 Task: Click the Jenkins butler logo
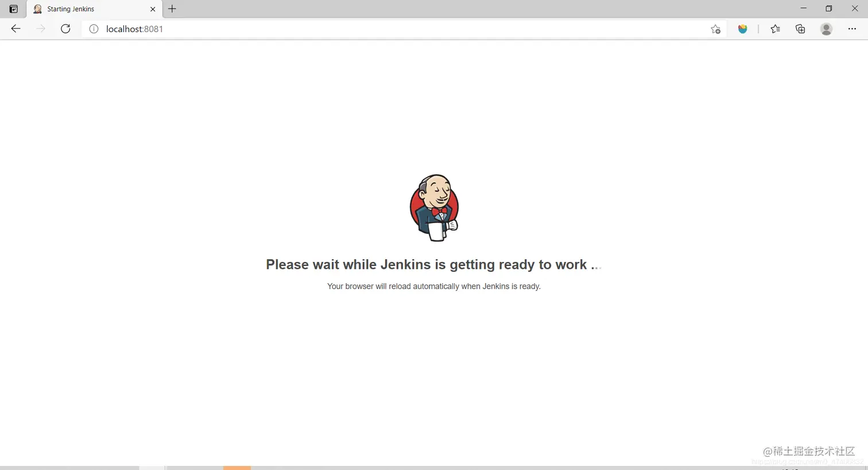pyautogui.click(x=434, y=207)
